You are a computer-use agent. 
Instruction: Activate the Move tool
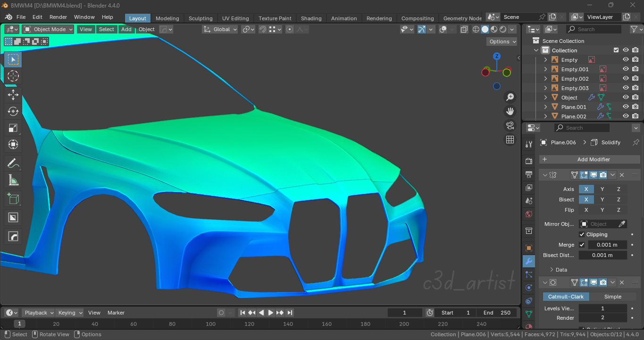coord(13,95)
